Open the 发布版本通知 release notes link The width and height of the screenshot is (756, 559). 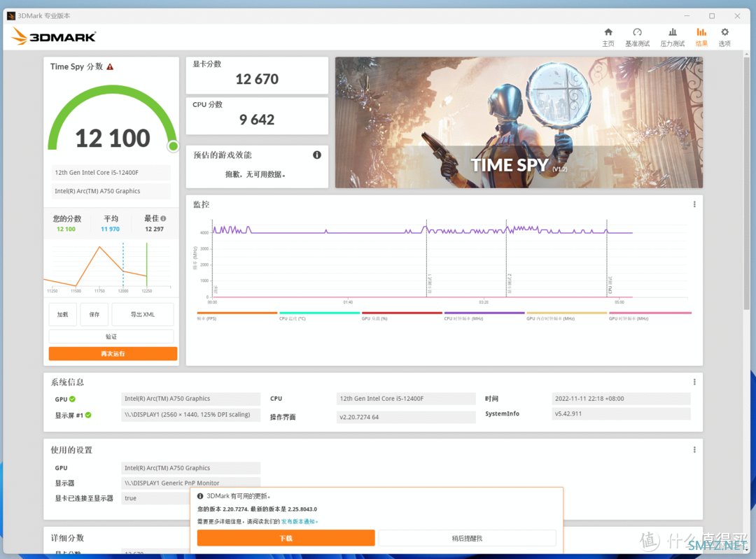coord(298,521)
